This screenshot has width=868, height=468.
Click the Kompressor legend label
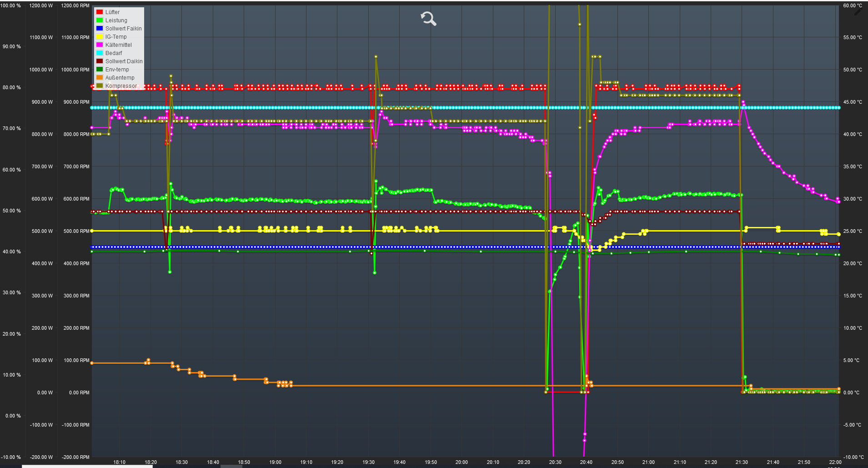[x=121, y=86]
